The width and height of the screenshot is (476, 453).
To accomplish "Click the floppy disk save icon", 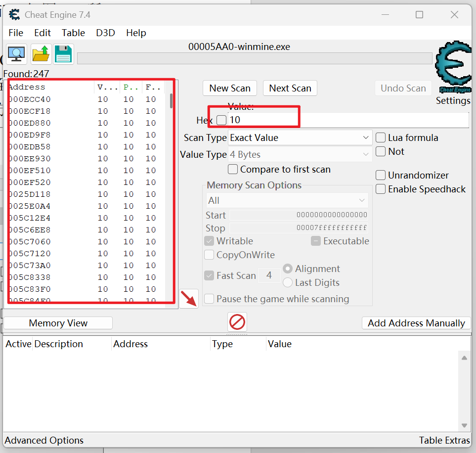I will tap(63, 54).
